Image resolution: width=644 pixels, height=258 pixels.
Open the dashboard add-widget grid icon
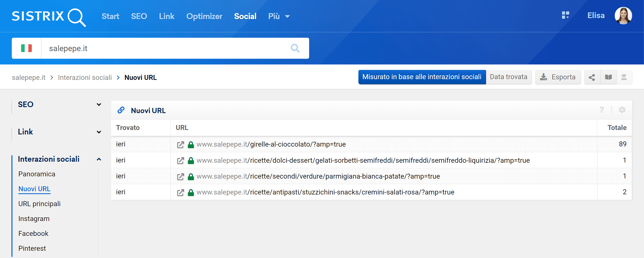[565, 15]
